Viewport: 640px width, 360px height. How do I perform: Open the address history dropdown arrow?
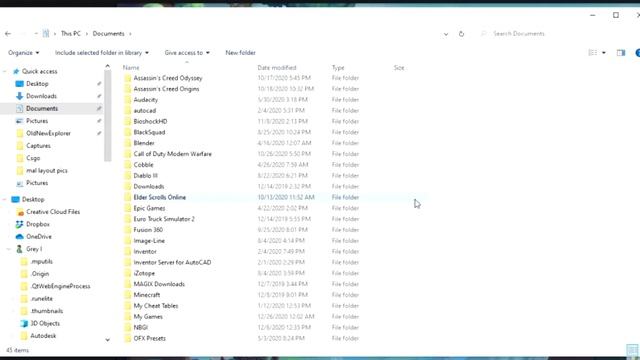[x=446, y=34]
